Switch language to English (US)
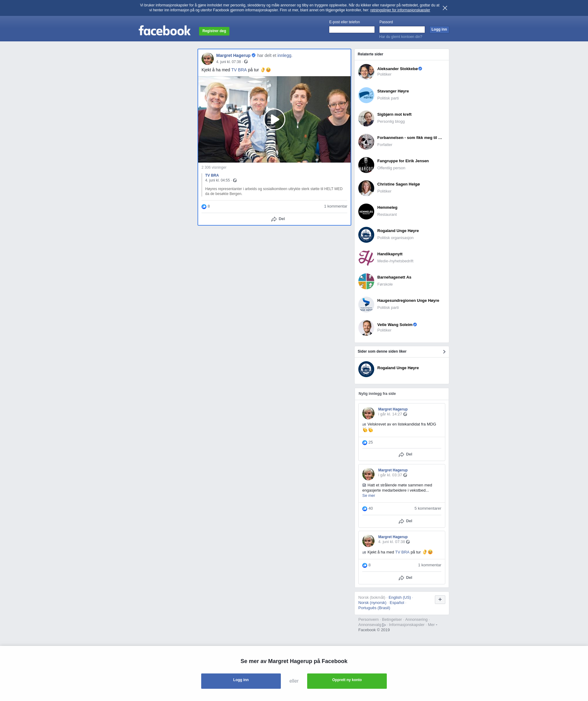This screenshot has width=588, height=701. [399, 598]
